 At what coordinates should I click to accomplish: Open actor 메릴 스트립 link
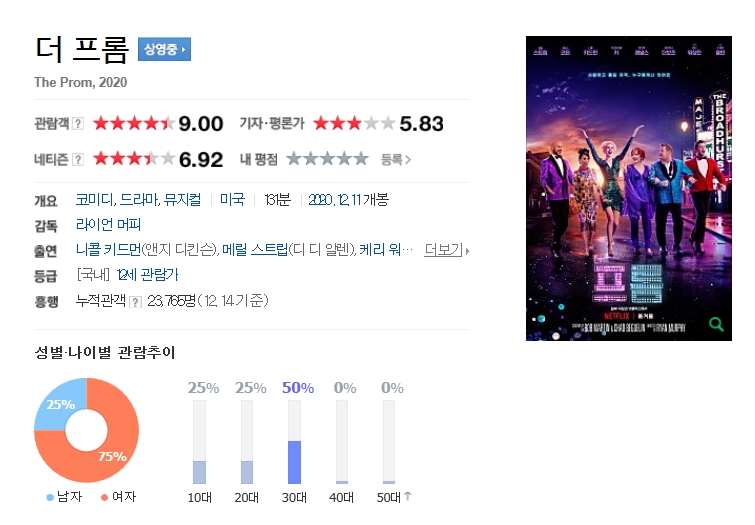(x=255, y=249)
